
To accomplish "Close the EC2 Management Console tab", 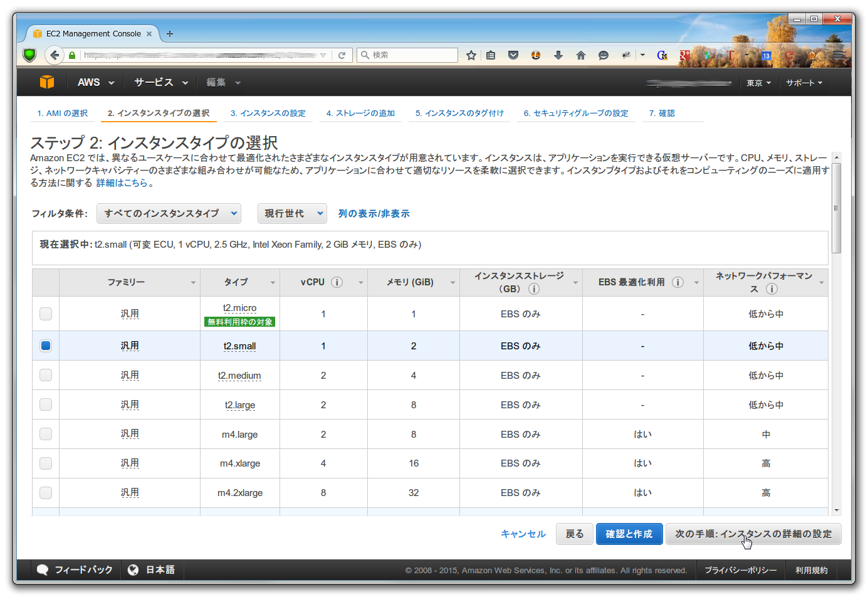I will 149,34.
